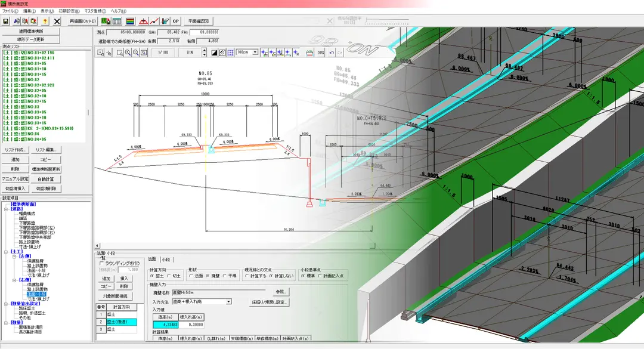Click the first blue star snap icon
644x349 pixels.
(x=264, y=52)
